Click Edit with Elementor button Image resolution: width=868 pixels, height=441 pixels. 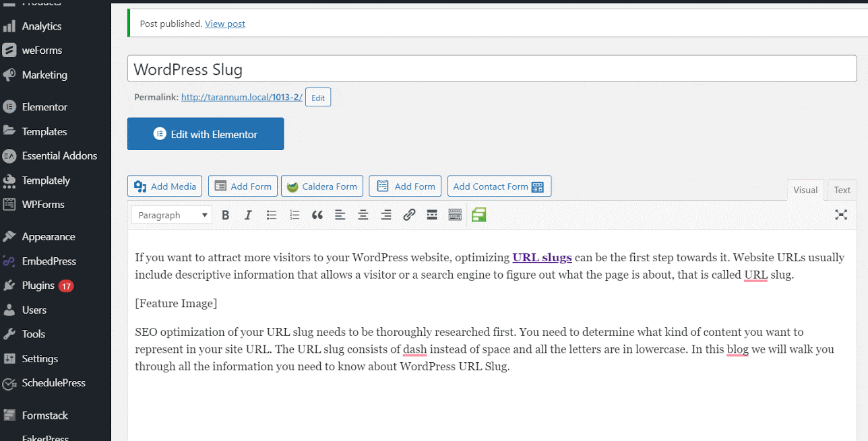205,133
